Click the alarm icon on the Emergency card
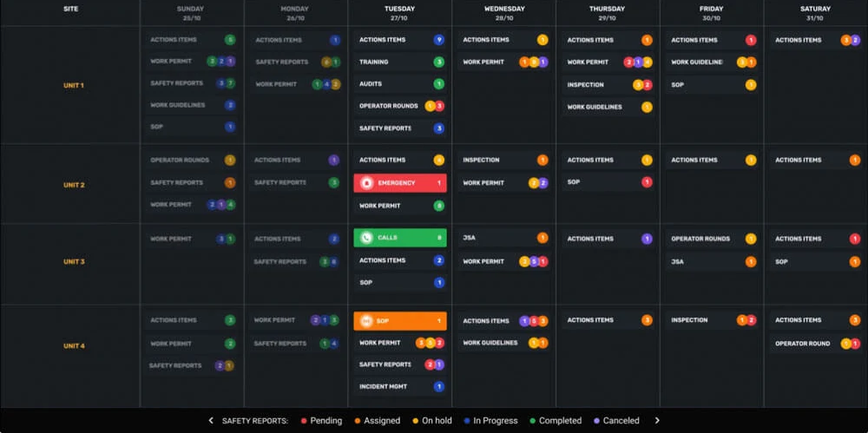 click(366, 183)
